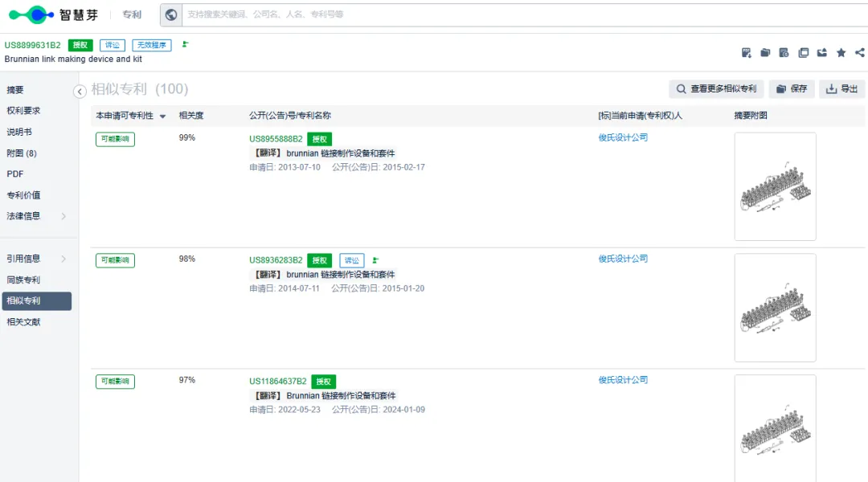Viewport: 868px width, 482px height.
Task: Click 俊氏设计公司 in the 99% row
Action: (x=623, y=137)
